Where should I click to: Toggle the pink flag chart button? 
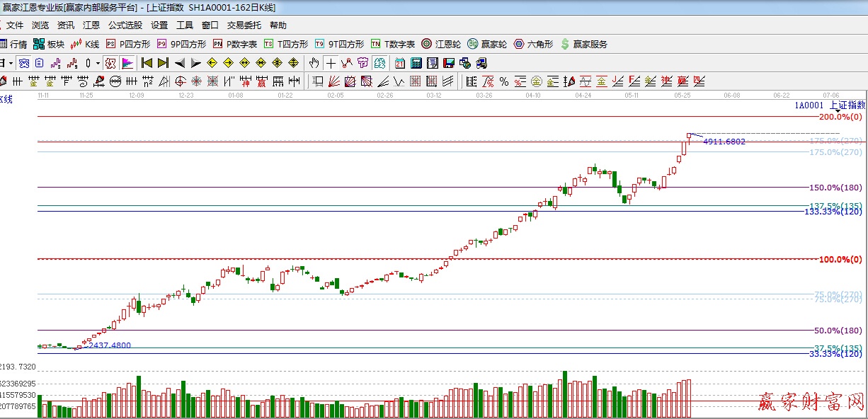[x=127, y=63]
